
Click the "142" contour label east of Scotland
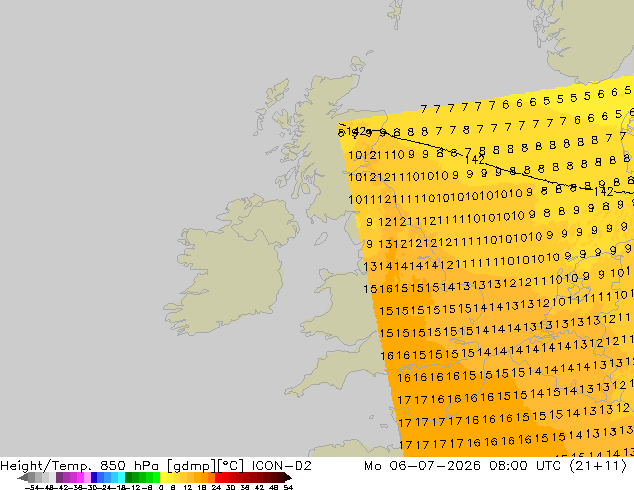(x=475, y=159)
